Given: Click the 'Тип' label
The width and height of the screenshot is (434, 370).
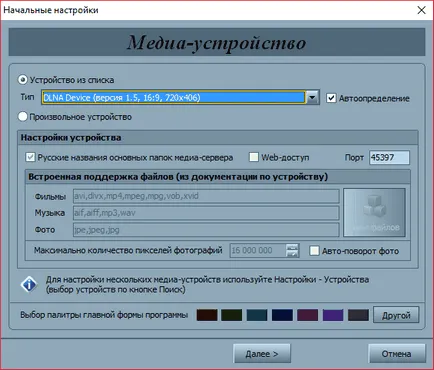Looking at the screenshot, I should tap(27, 97).
